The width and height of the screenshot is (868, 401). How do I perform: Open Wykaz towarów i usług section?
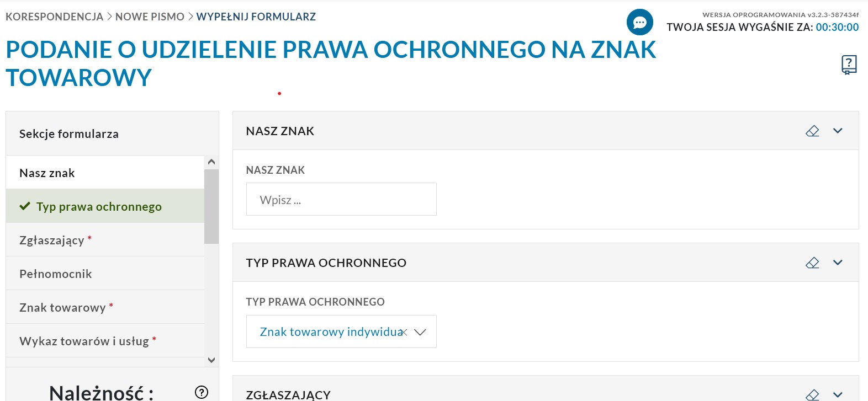pyautogui.click(x=84, y=341)
